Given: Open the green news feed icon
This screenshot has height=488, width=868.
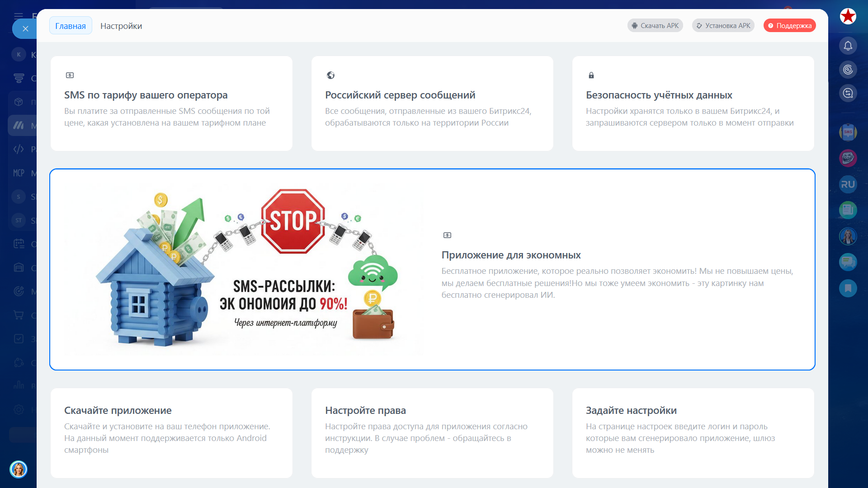Looking at the screenshot, I should [848, 210].
